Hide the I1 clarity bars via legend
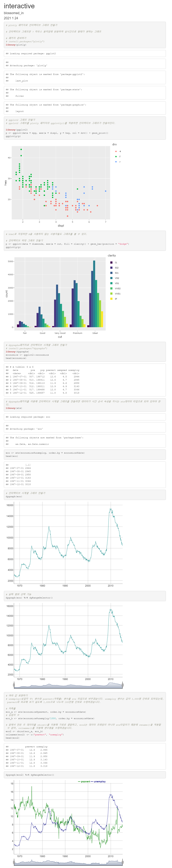Screen dimensions: 172x868 [x=114, y=262]
